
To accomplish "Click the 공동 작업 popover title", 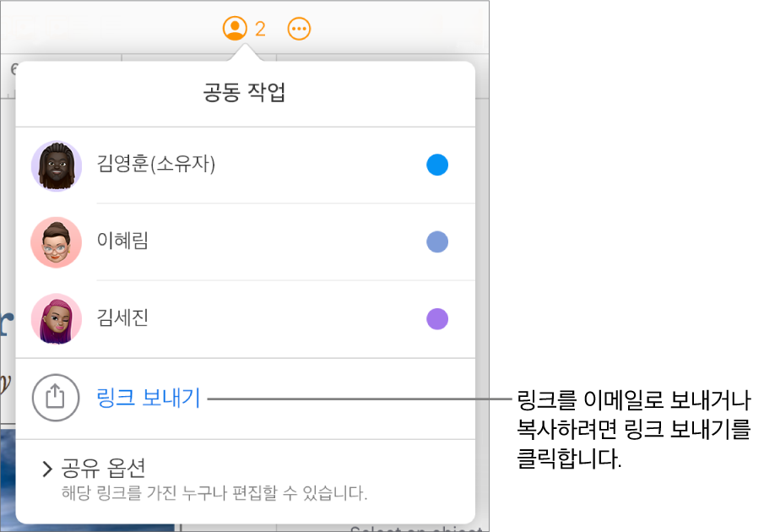I will point(245,93).
